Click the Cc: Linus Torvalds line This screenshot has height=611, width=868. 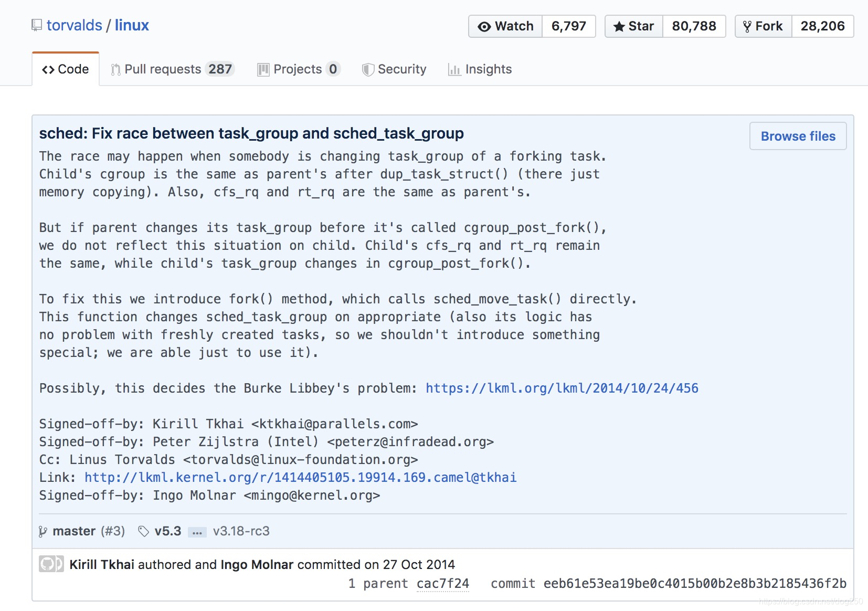click(228, 460)
